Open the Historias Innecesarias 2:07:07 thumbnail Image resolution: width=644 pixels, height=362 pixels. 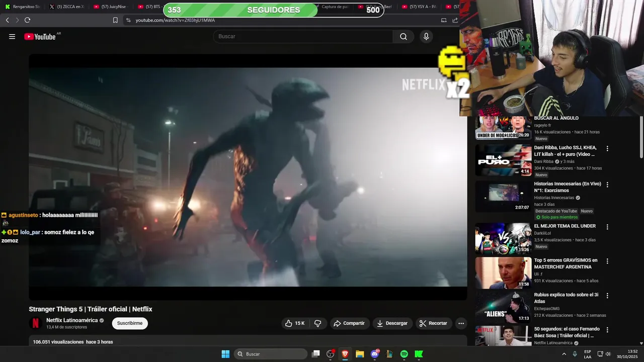pos(503,197)
